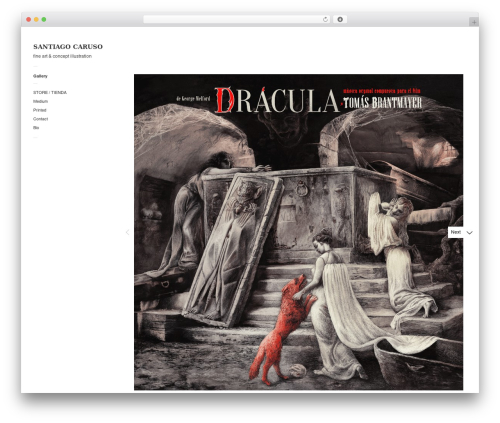Open a new tab with plus button
The width and height of the screenshot is (500, 423).
(x=474, y=22)
